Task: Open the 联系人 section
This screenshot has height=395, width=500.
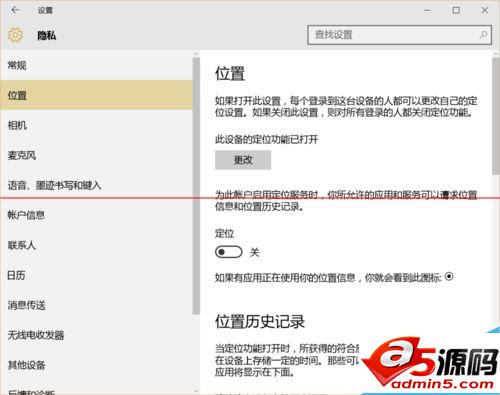Action: (x=96, y=245)
